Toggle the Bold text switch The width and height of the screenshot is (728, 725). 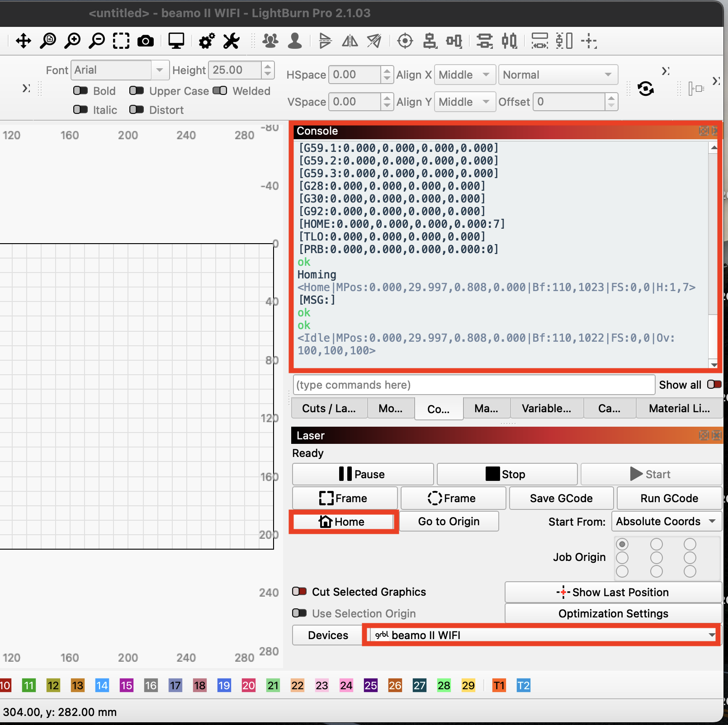point(80,91)
